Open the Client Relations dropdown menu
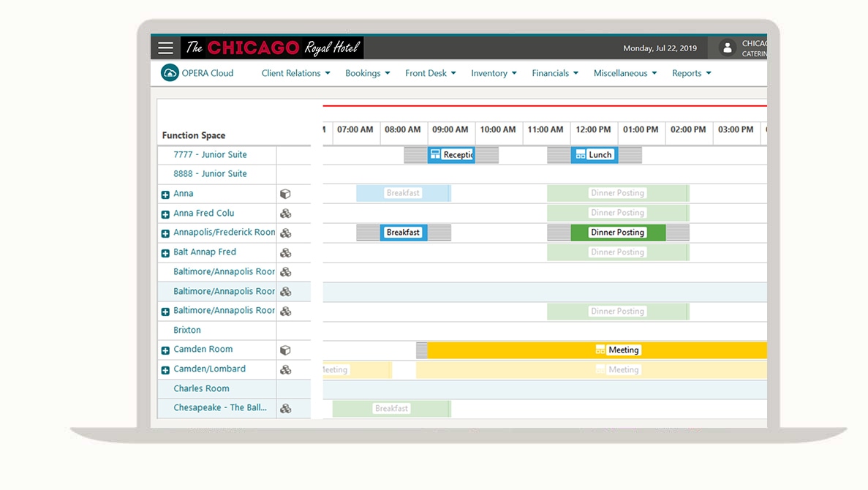Image resolution: width=868 pixels, height=490 pixels. (x=295, y=73)
